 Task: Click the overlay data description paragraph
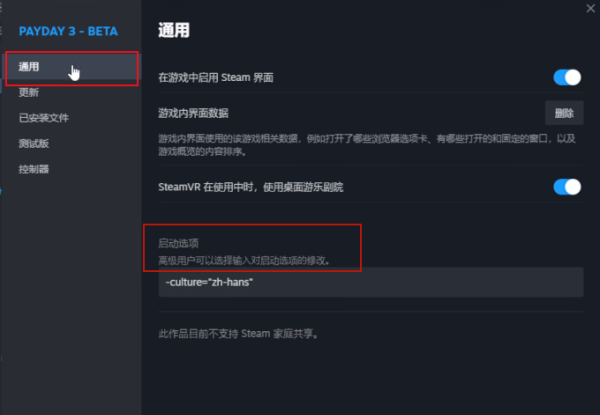coord(360,144)
